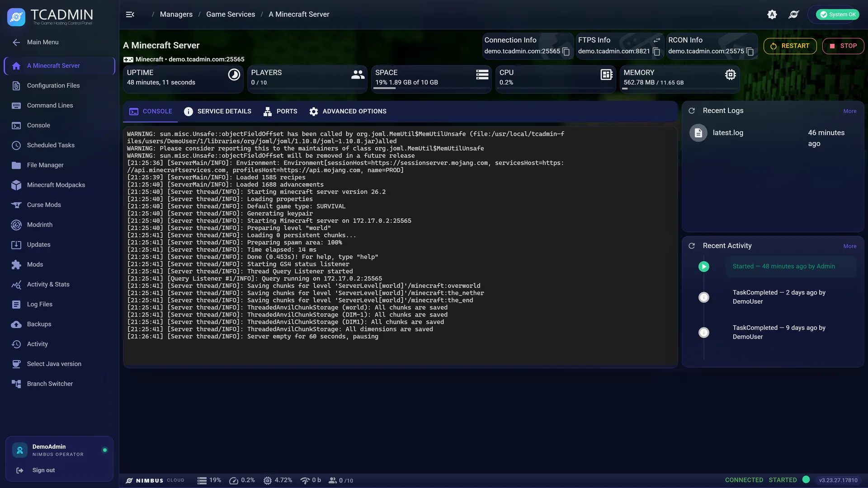The width and height of the screenshot is (868, 488).
Task: Click the Memory chip icon
Action: 731,75
